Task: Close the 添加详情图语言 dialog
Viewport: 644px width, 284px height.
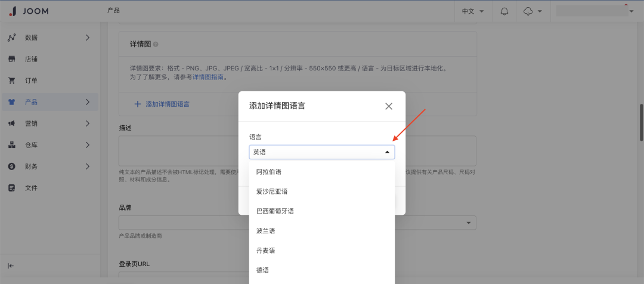Action: tap(389, 106)
